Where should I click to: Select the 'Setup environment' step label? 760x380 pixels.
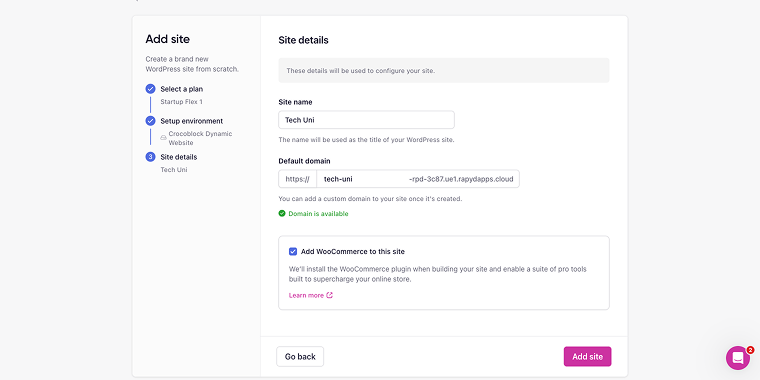[191, 121]
